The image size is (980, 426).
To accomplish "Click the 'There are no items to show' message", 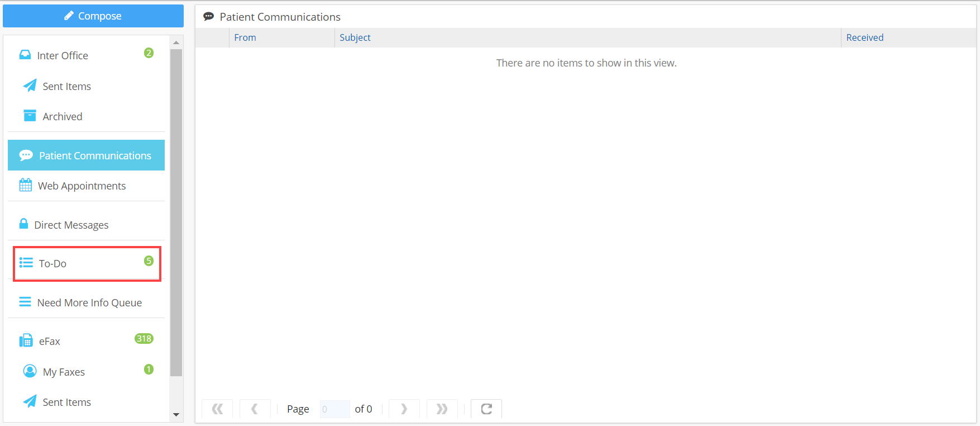I will point(586,63).
